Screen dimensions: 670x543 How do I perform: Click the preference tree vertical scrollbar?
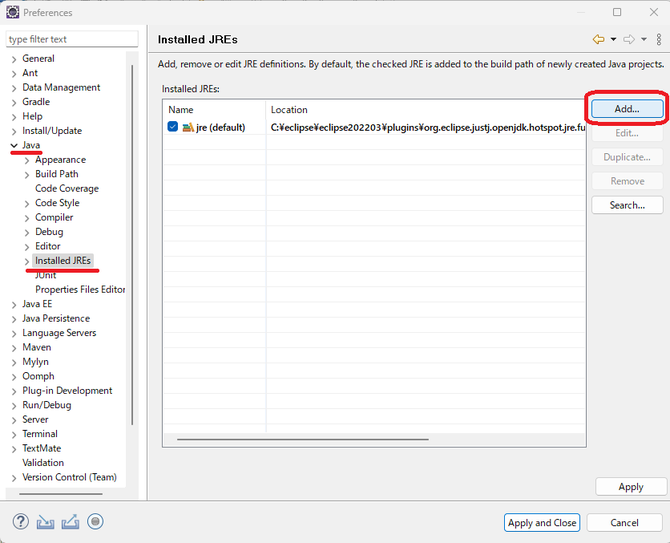pos(132,244)
